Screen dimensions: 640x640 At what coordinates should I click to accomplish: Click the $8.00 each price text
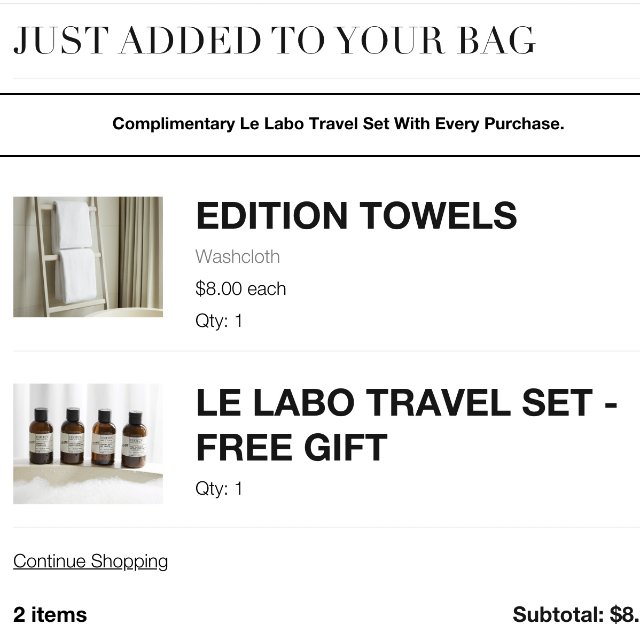240,289
